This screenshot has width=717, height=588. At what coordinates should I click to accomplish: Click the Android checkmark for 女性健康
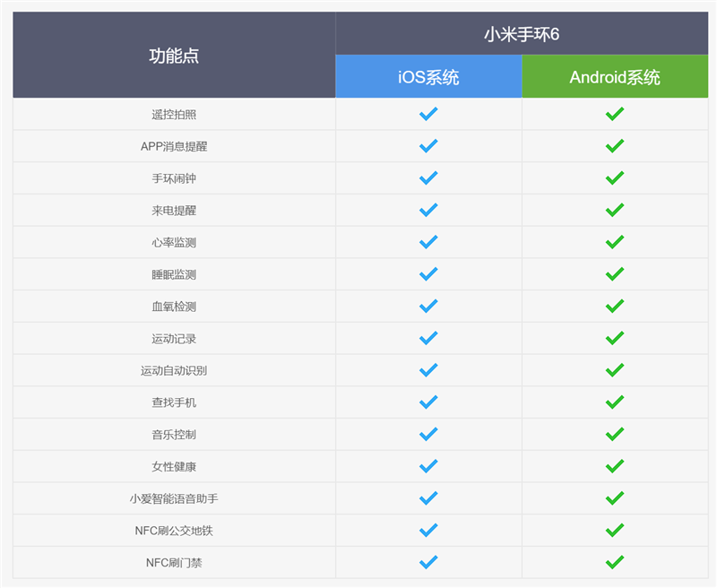614,466
